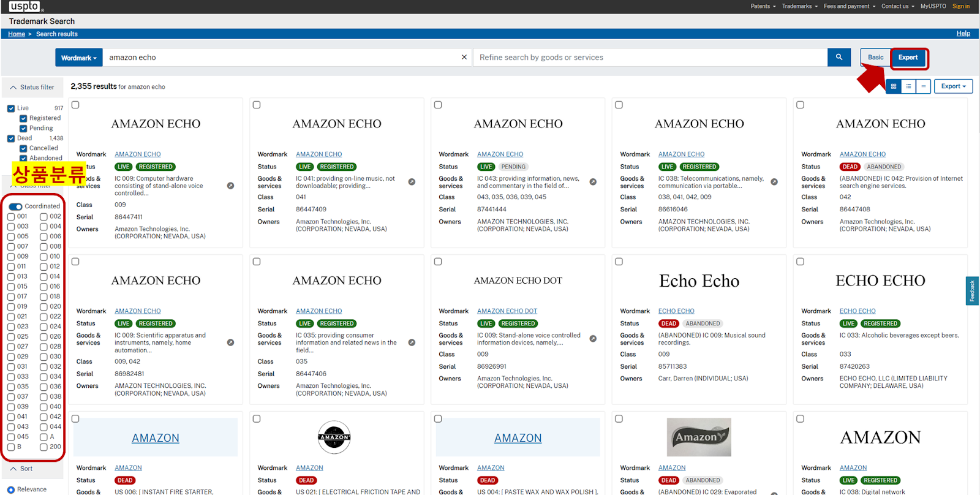Check class A filter box
Image resolution: width=980 pixels, height=495 pixels.
[44, 437]
